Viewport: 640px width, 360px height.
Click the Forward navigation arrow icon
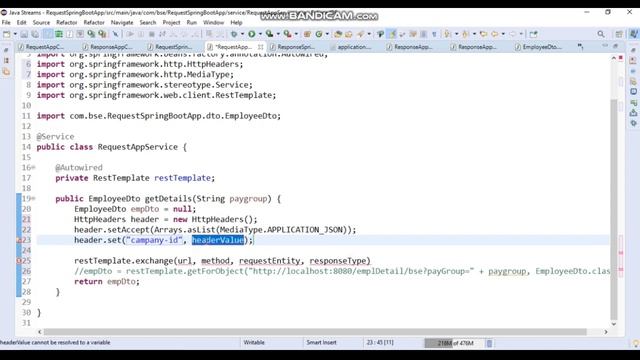tap(513, 34)
